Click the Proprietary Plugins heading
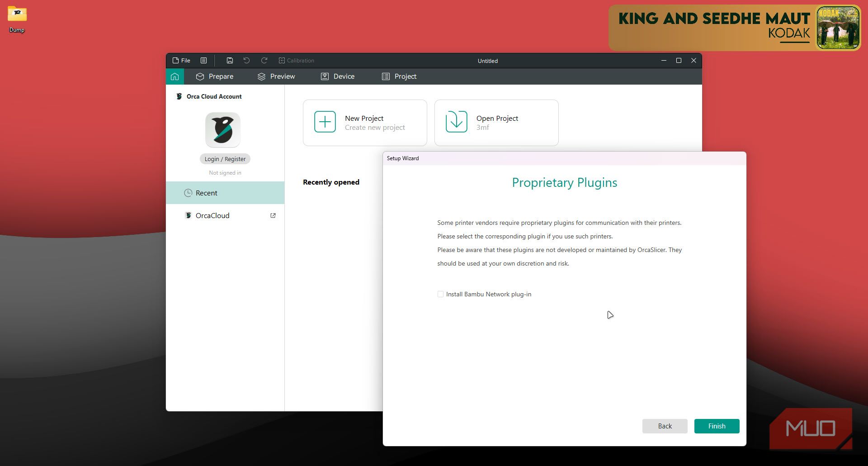This screenshot has width=868, height=466. [x=565, y=182]
